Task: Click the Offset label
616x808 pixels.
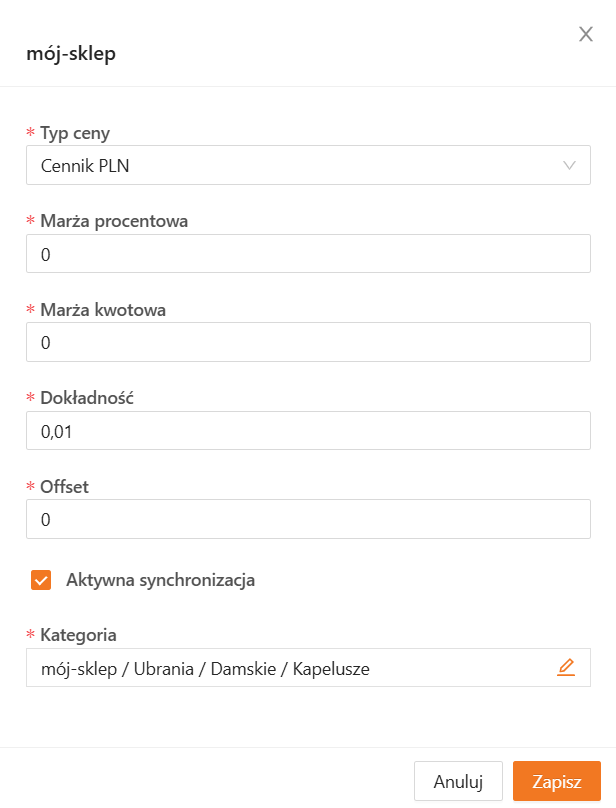Action: coord(65,487)
